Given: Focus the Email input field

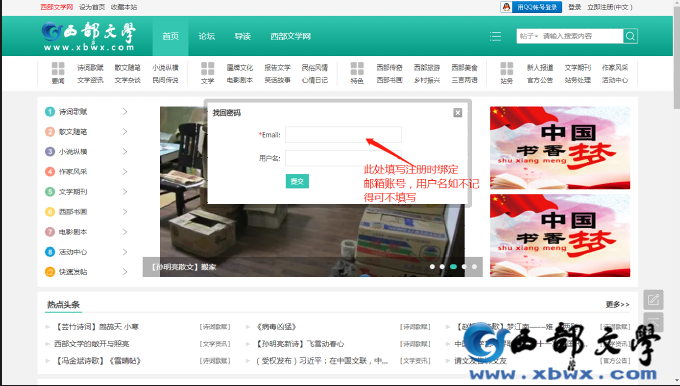Looking at the screenshot, I should (343, 134).
